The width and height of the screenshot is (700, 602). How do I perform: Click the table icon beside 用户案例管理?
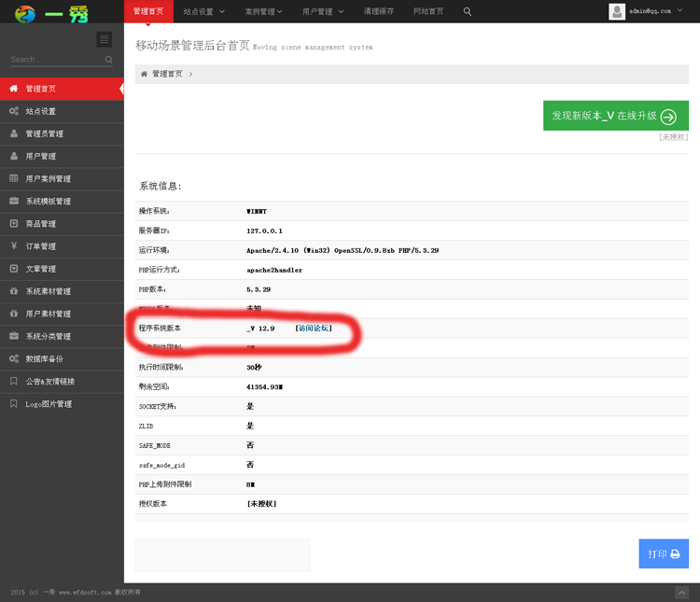coord(14,178)
